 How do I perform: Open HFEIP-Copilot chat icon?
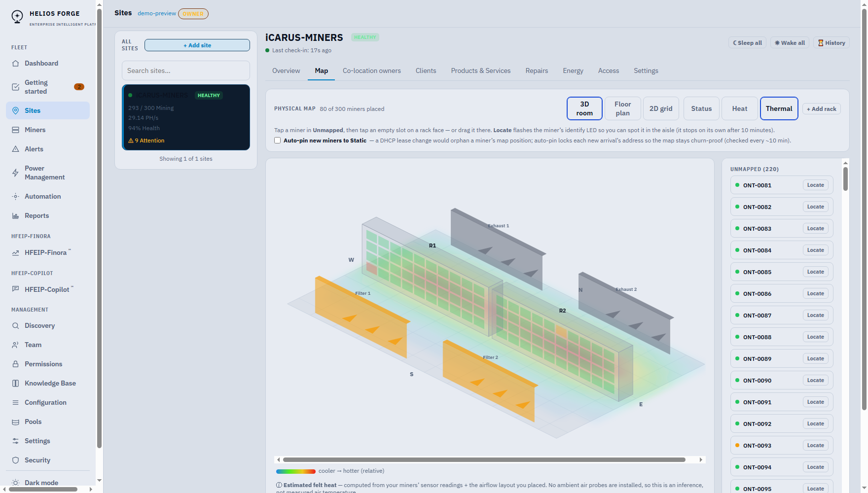click(15, 289)
